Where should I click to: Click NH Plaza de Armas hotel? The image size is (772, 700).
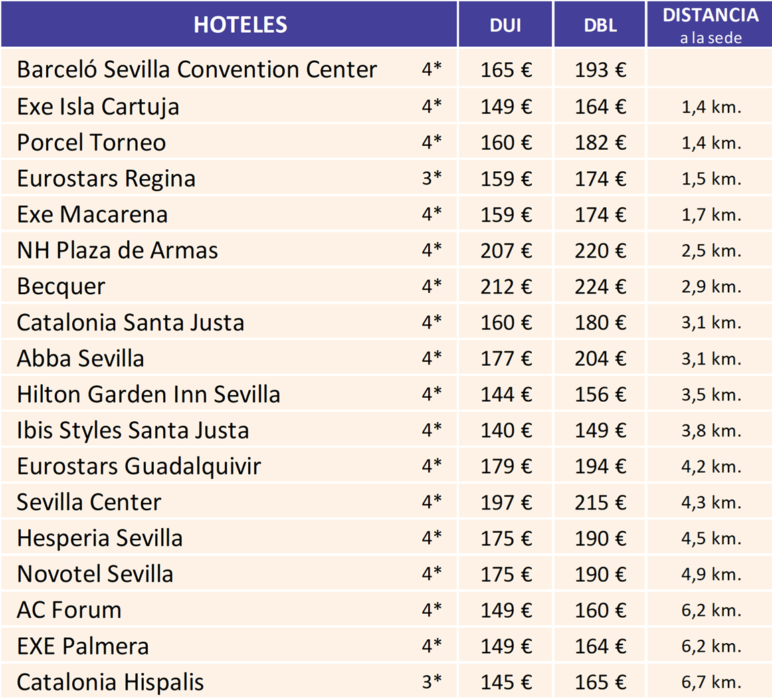(x=117, y=251)
